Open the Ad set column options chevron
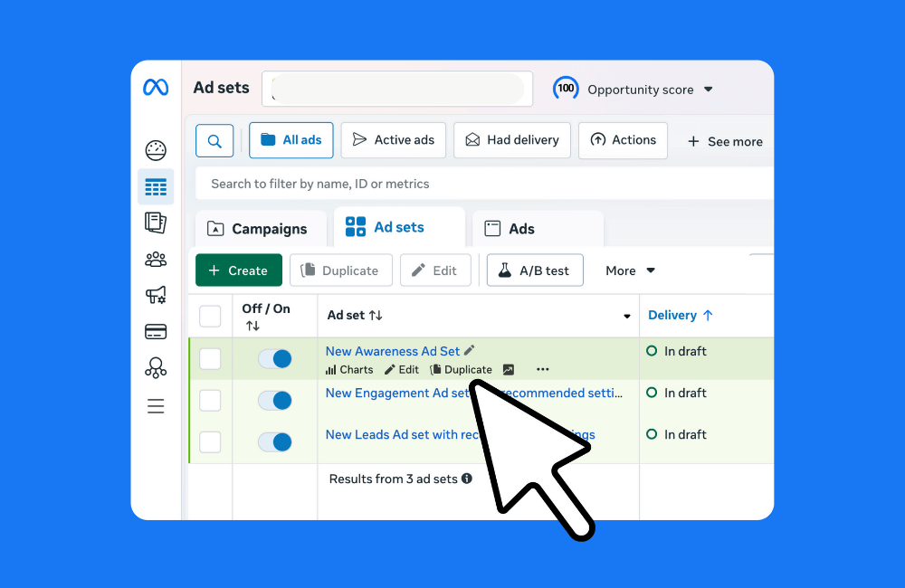 (626, 316)
